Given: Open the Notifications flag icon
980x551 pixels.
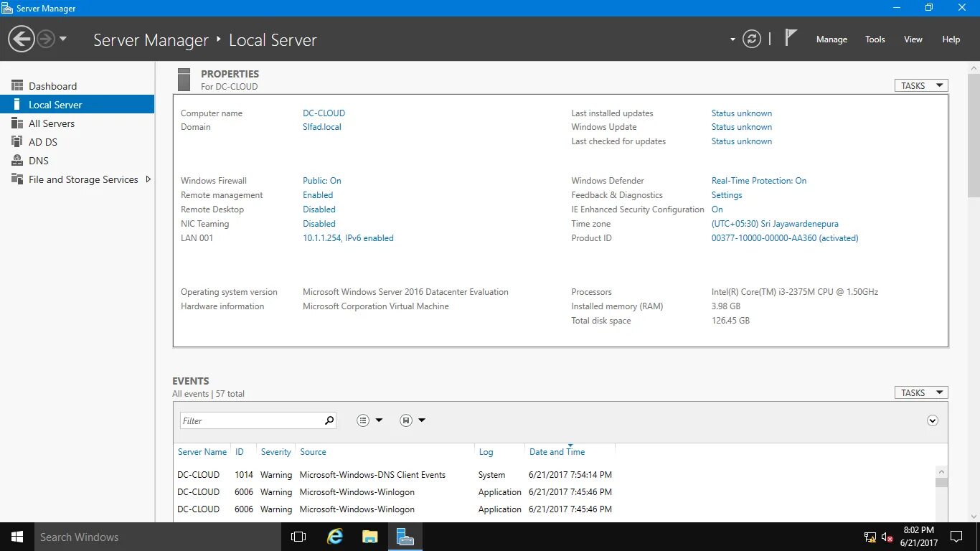Looking at the screenshot, I should (790, 39).
